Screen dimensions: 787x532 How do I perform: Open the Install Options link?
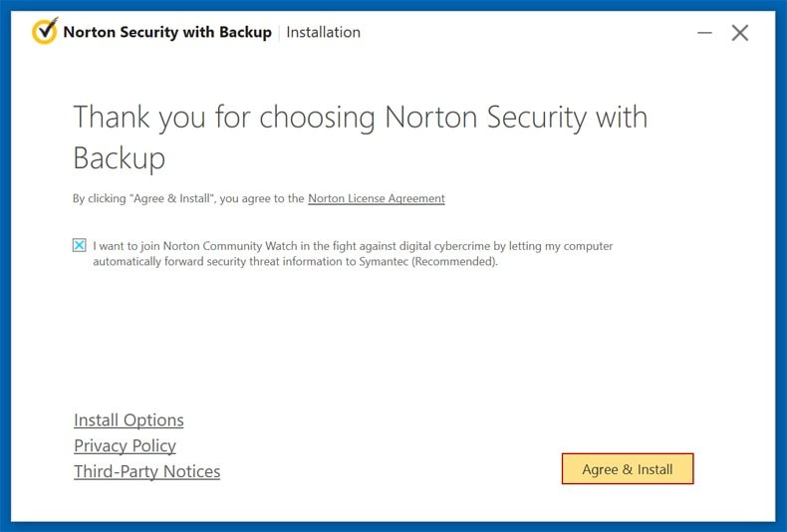click(x=129, y=420)
